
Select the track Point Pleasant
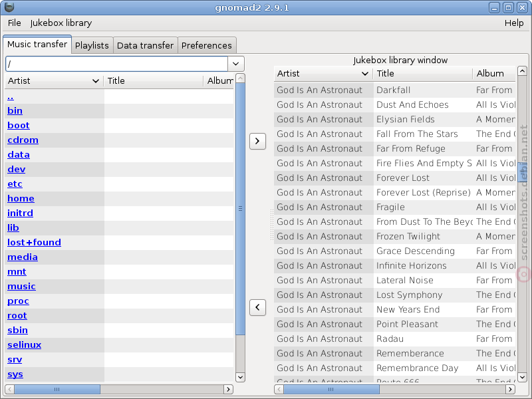(x=394, y=324)
